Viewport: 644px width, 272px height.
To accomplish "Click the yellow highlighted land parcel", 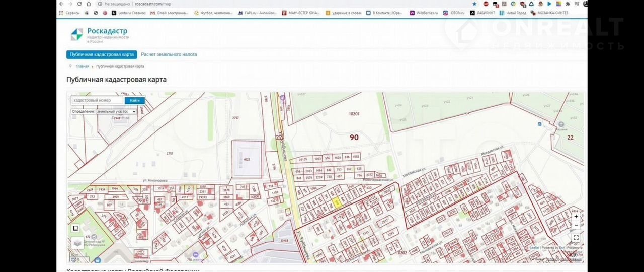I will (337, 202).
